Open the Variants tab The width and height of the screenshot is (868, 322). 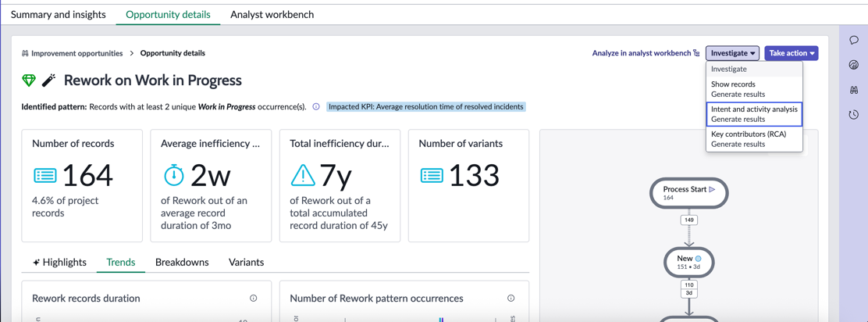coord(247,262)
